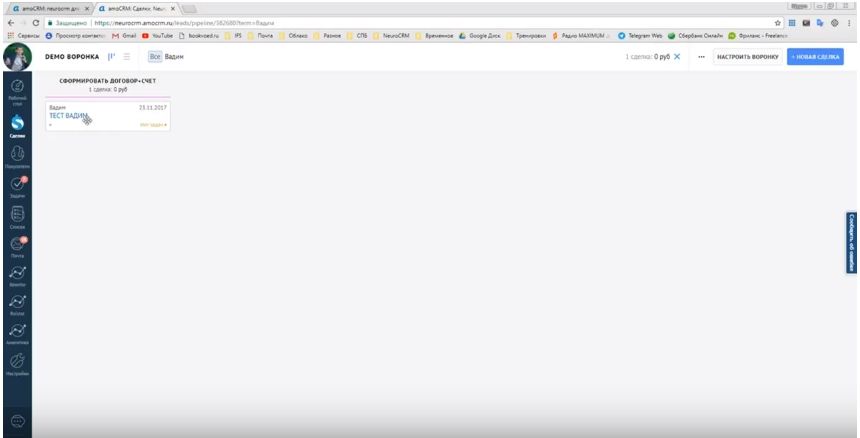Open the Списки section icon
This screenshot has height=438, width=860.
[16, 214]
